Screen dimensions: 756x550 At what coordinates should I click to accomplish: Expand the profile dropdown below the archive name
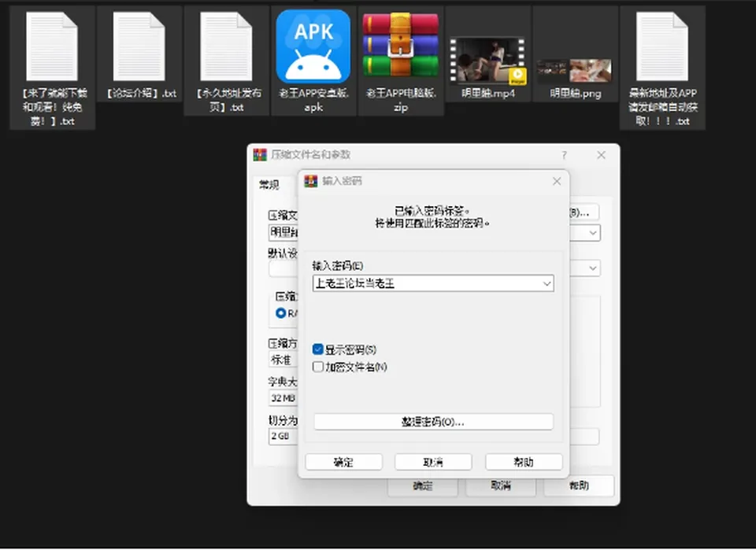[x=593, y=268]
